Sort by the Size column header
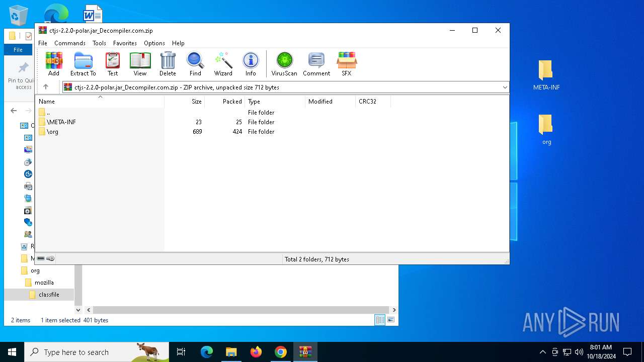Image resolution: width=644 pixels, height=362 pixels. 184,101
